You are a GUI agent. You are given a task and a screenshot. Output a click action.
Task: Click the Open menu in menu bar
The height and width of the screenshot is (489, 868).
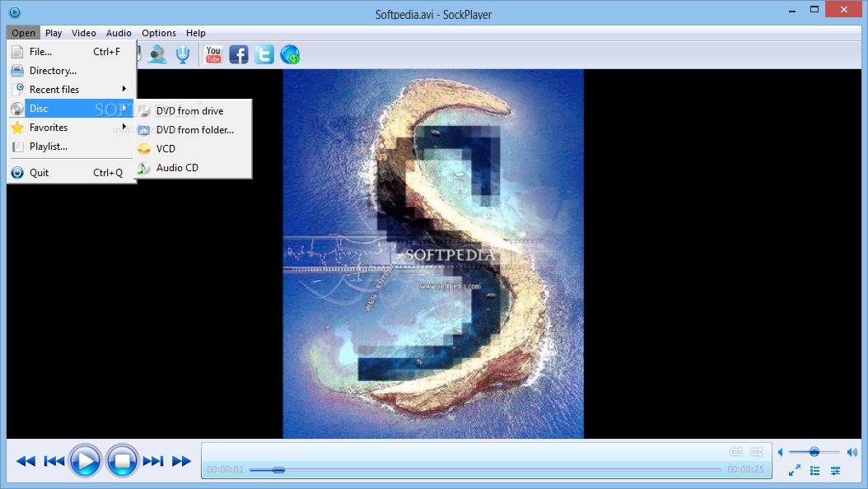(x=23, y=33)
